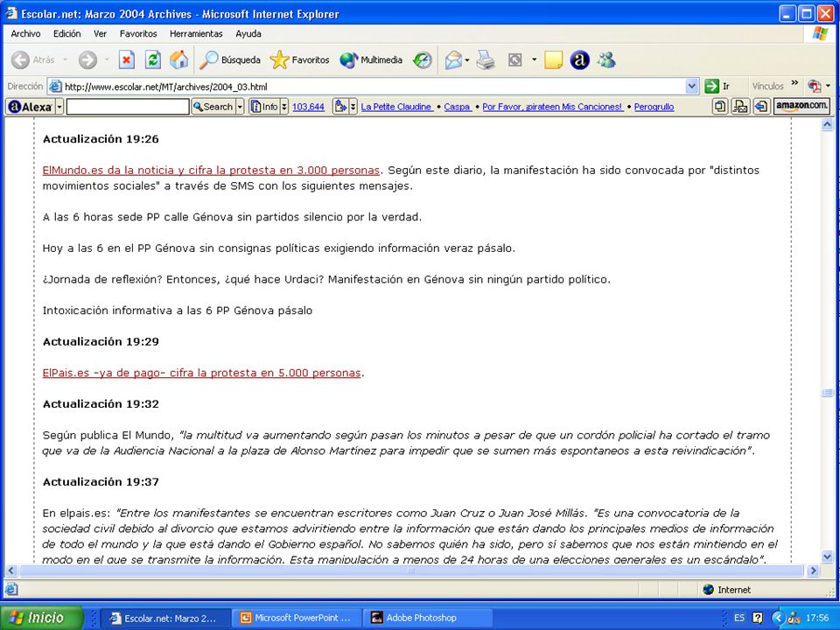
Task: Click the Alexa logo button
Action: (x=31, y=107)
